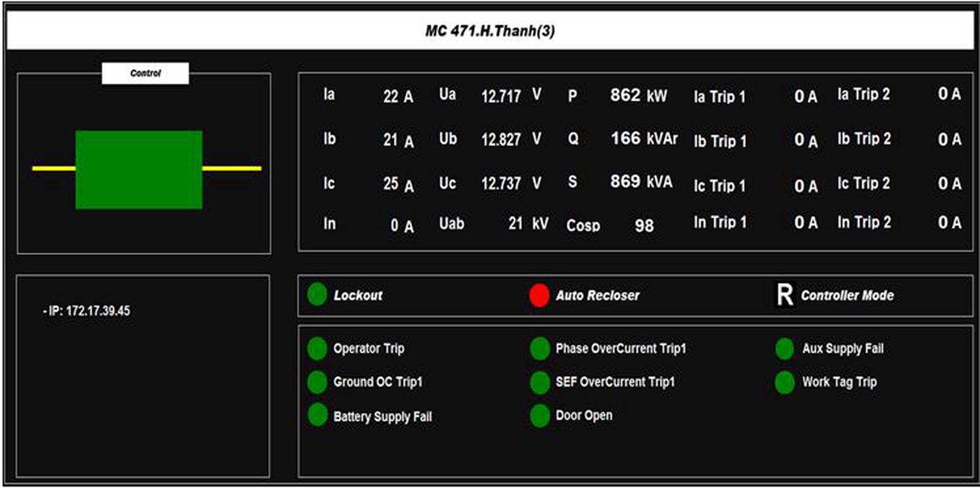Select the Ia current 22 A reading
This screenshot has height=488, width=980.
(398, 96)
